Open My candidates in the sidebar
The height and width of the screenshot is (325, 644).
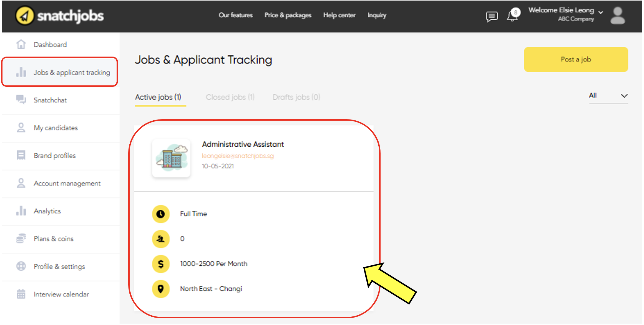[56, 128]
